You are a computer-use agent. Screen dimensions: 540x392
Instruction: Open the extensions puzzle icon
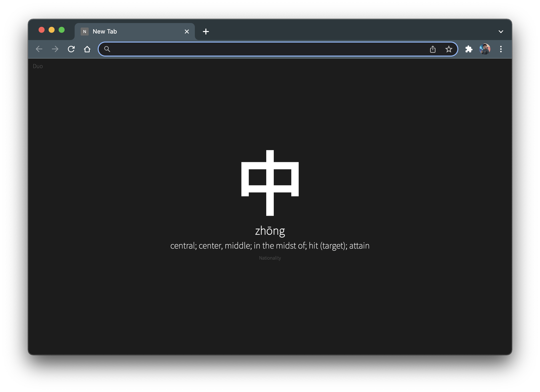469,49
